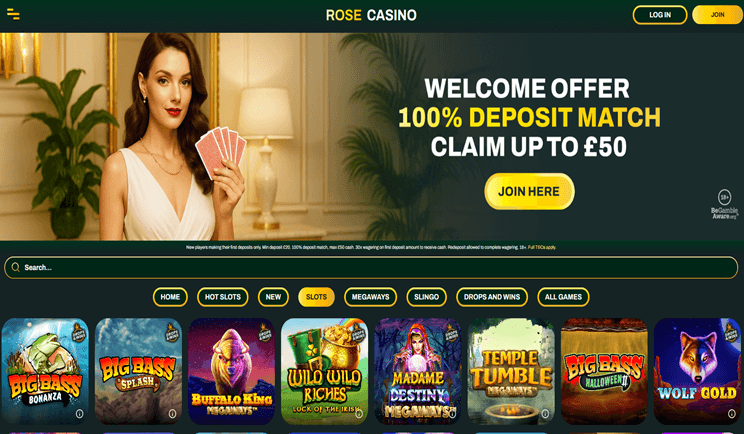Click the search magnifier icon

pos(16,268)
